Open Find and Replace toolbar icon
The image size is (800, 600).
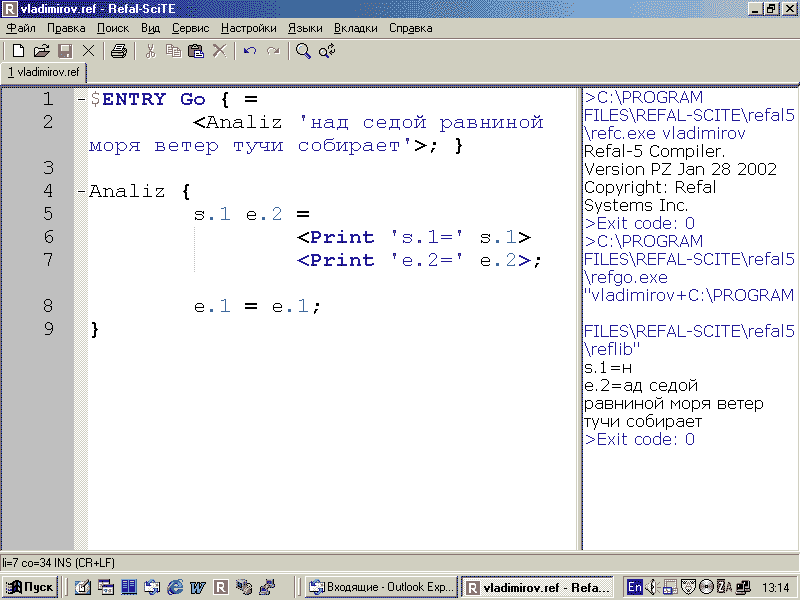click(327, 51)
